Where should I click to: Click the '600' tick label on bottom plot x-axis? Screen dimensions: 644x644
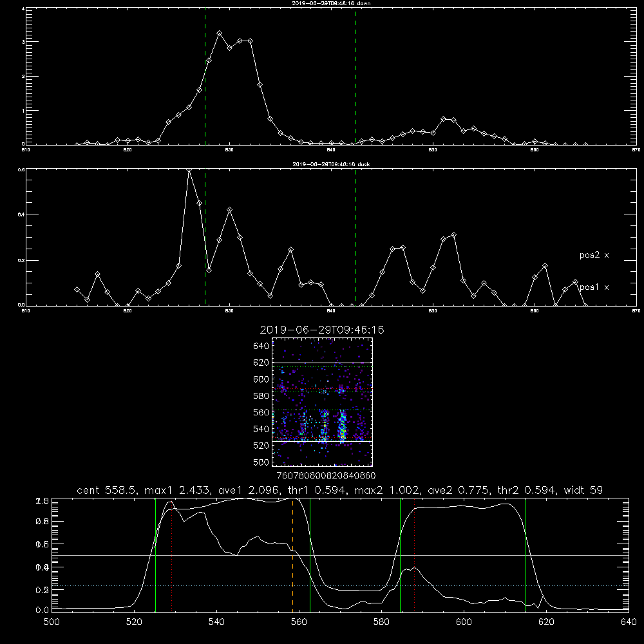[464, 622]
